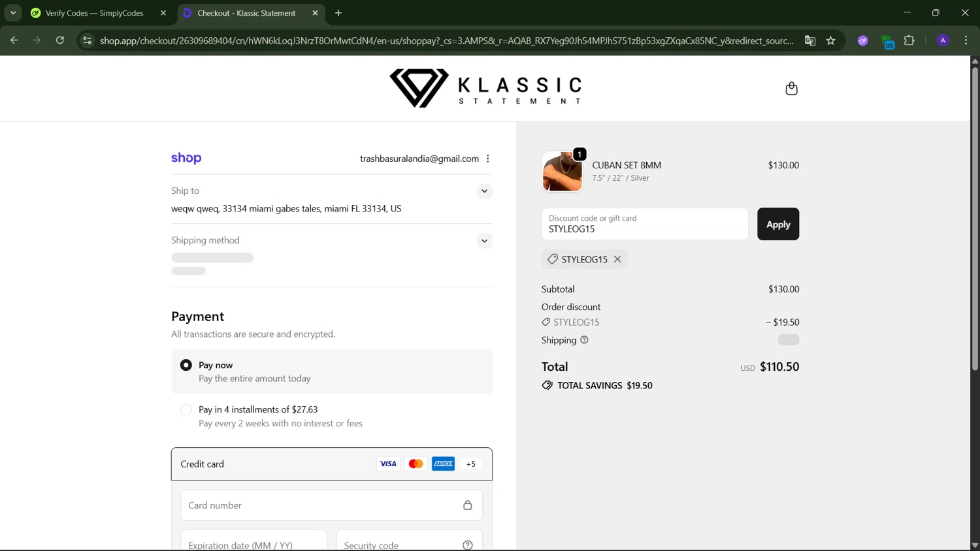Open the Chrome three-dot menu
980x551 pixels.
tap(966, 40)
